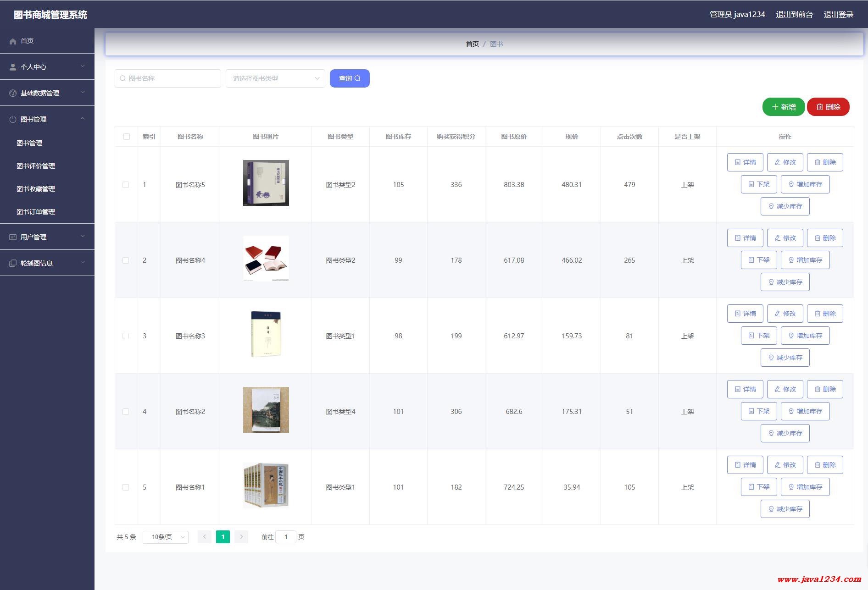Click bulb icon in 图书名称3 row 增加库存 button
Image resolution: width=868 pixels, height=590 pixels.
coord(791,336)
